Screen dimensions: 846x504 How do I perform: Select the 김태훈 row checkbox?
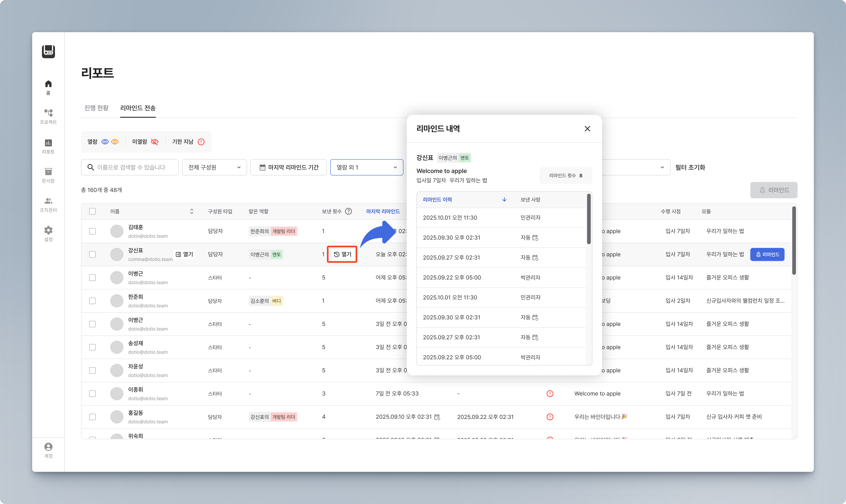pos(92,231)
